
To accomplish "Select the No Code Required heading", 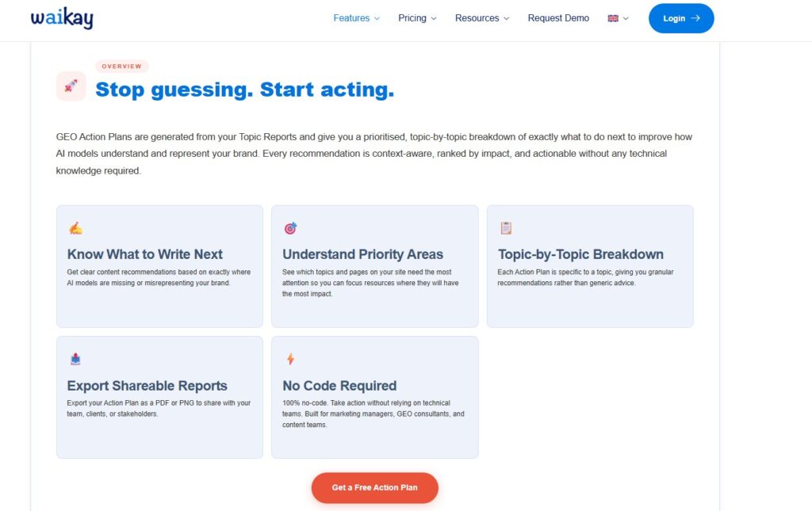I will tap(339, 386).
